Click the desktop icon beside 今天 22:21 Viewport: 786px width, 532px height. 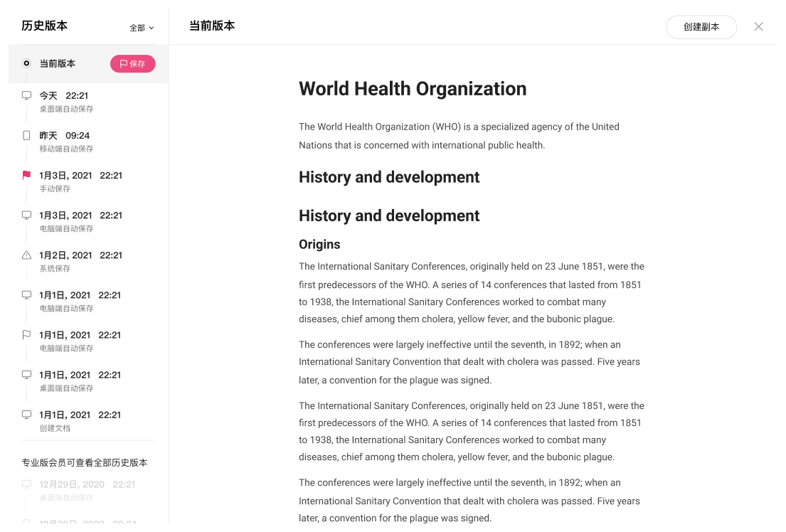pos(26,95)
